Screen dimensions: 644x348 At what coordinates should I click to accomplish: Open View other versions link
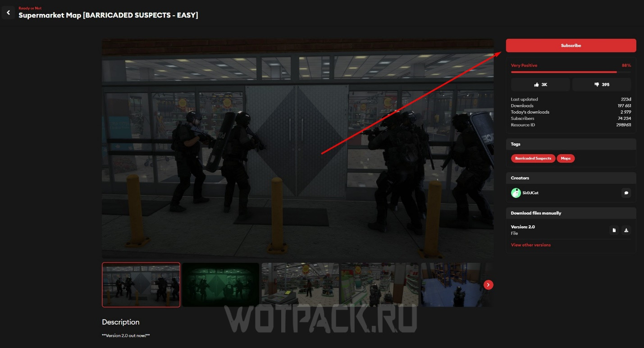(x=530, y=245)
